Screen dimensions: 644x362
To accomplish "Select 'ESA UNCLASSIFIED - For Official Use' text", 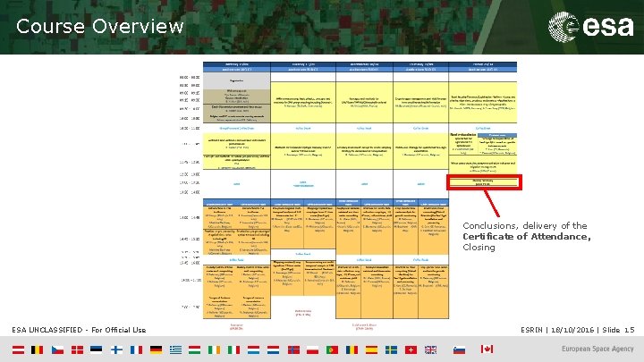I will (x=79, y=330).
